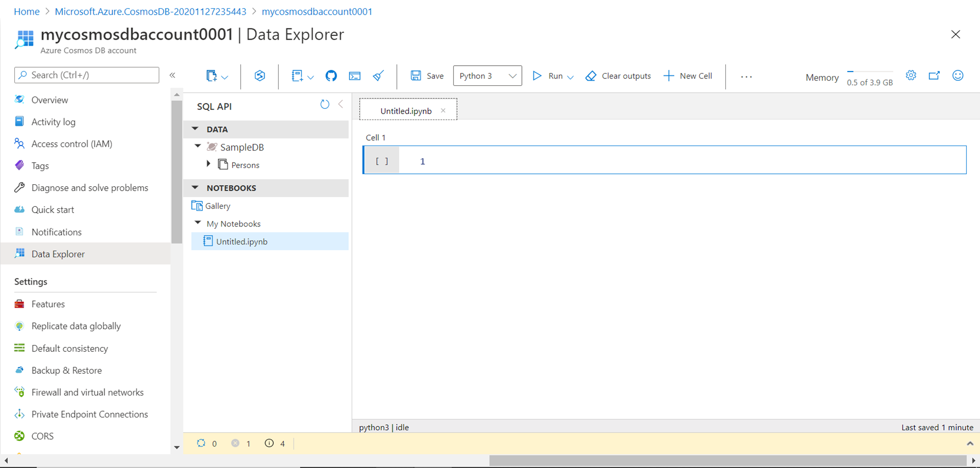Image resolution: width=980 pixels, height=468 pixels.
Task: Click the clear/brush icon in toolbar
Action: [x=378, y=76]
